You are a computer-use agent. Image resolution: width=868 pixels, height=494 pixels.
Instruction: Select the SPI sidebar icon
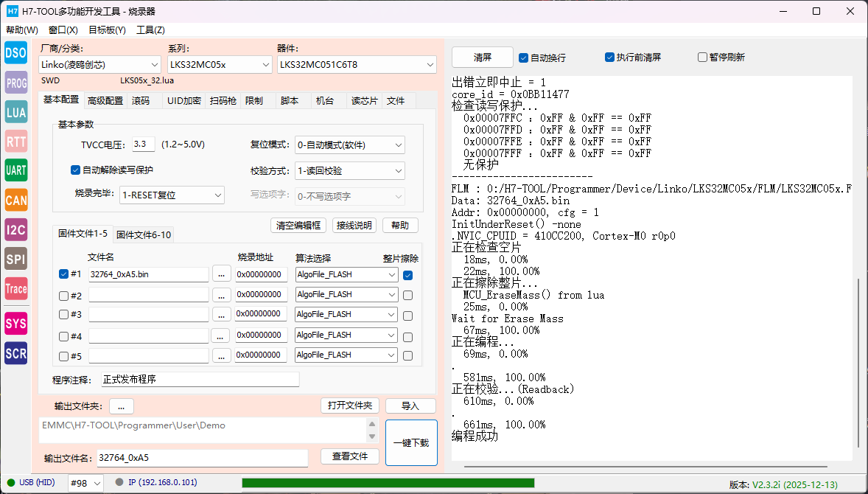click(x=15, y=259)
